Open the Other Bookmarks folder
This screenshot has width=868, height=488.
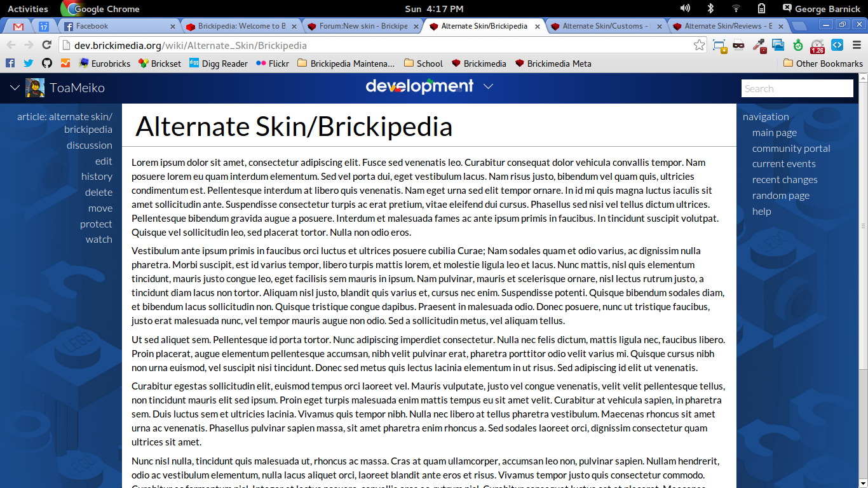point(823,64)
